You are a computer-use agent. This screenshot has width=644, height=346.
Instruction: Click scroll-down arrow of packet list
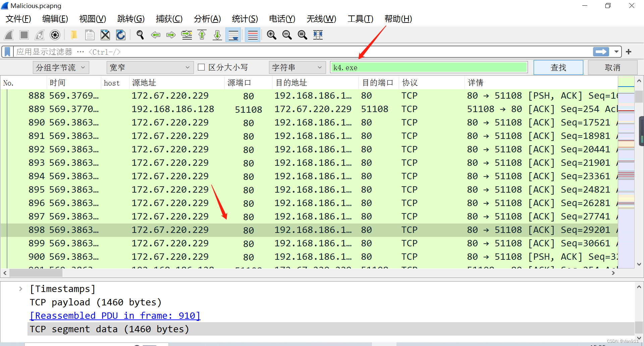pyautogui.click(x=639, y=264)
